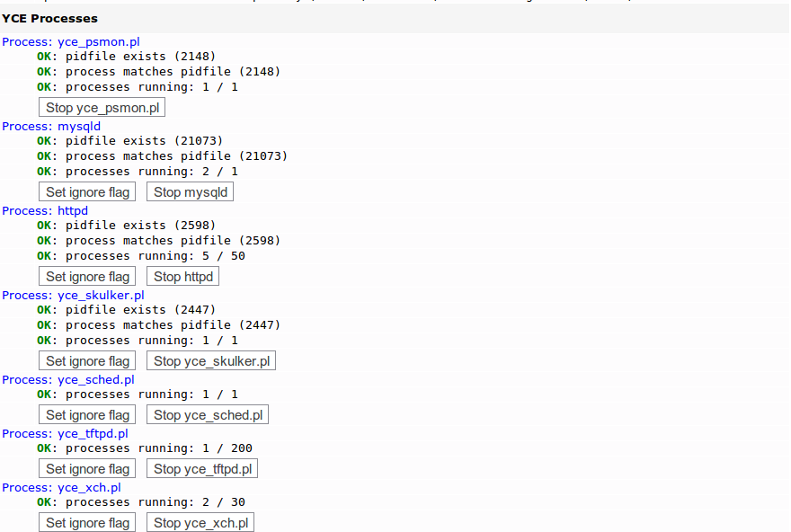Viewport: 791px width, 532px height.
Task: Stop the yce_xch.pl process
Action: coord(200,521)
